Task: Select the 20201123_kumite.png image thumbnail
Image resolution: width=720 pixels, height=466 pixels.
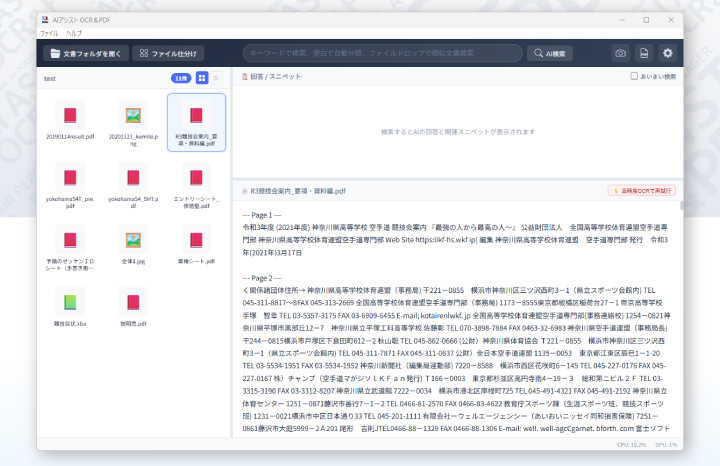Action: point(132,116)
